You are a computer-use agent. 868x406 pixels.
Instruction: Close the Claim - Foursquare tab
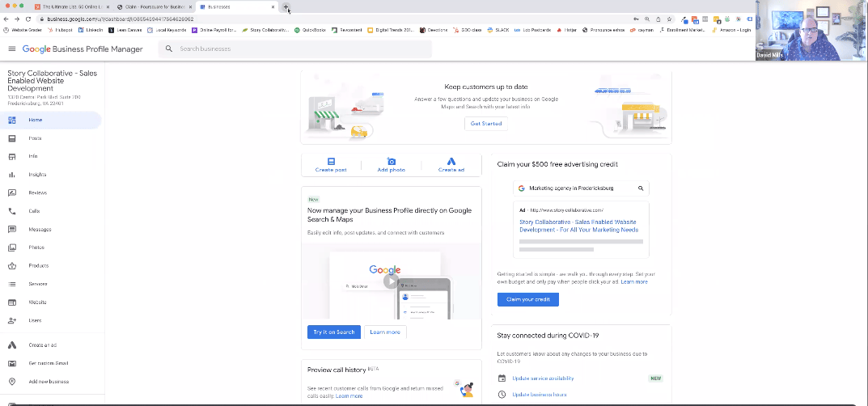(x=190, y=6)
